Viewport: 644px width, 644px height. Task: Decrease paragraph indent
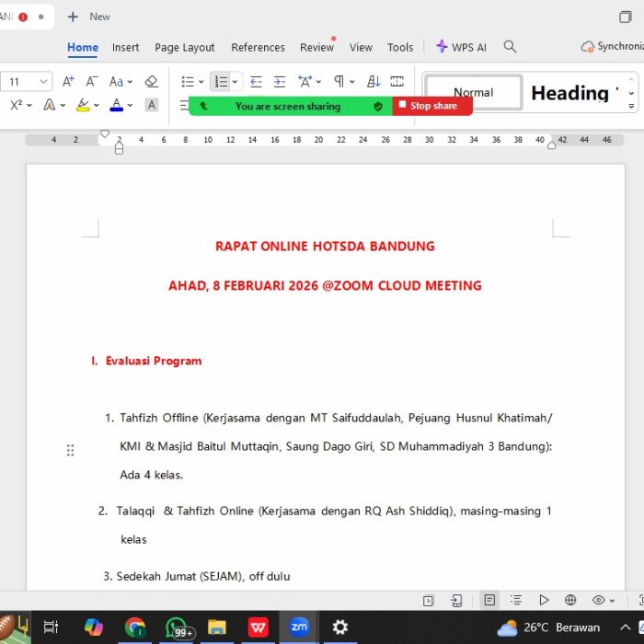click(256, 81)
